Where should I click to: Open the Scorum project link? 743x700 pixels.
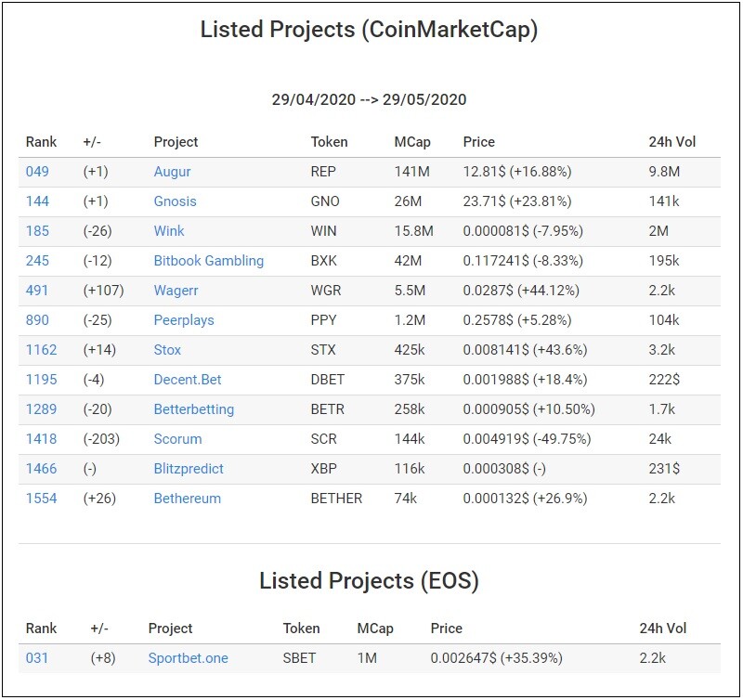[x=177, y=439]
